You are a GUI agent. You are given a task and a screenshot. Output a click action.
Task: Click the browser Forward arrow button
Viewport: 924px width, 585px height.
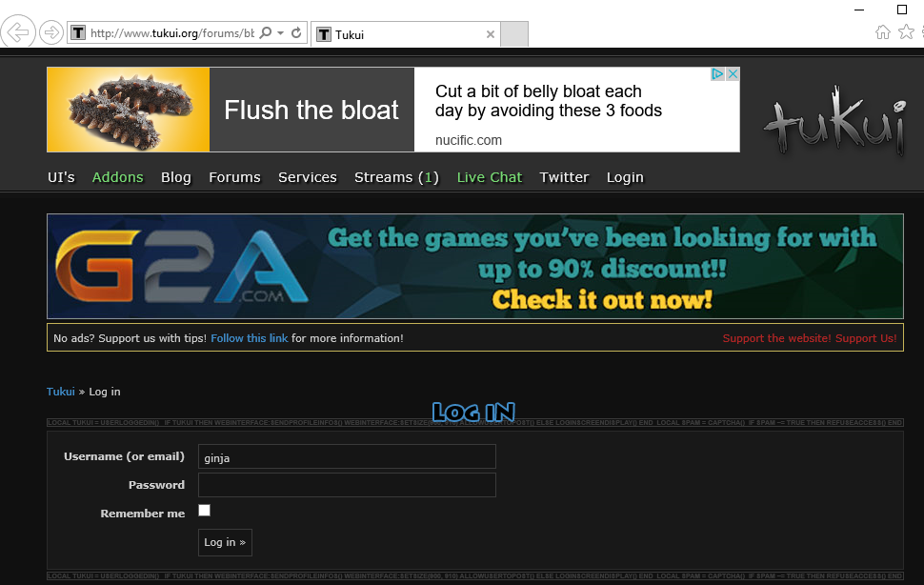tap(51, 33)
